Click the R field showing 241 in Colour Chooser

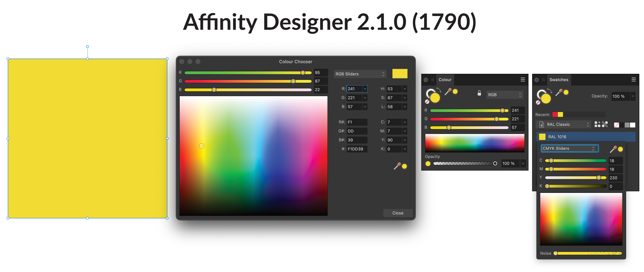[354, 89]
